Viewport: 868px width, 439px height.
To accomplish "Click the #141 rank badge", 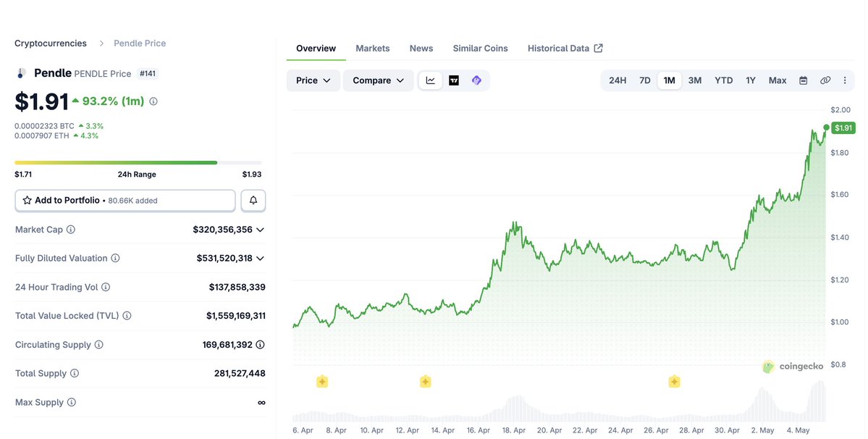I will [x=147, y=73].
